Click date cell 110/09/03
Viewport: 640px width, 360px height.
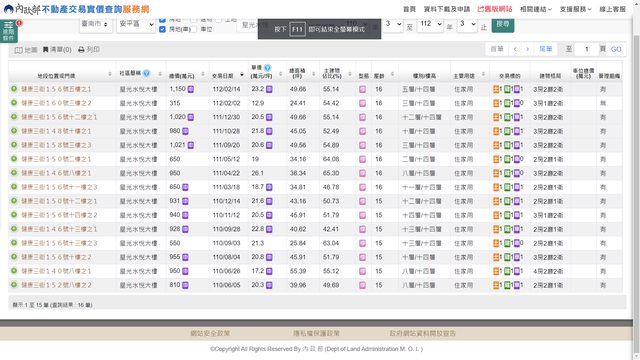coord(226,243)
